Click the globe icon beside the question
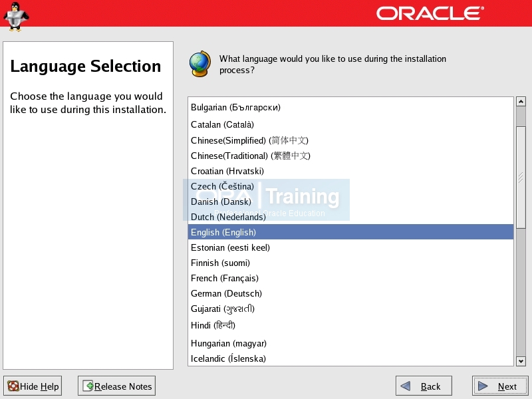 point(200,64)
